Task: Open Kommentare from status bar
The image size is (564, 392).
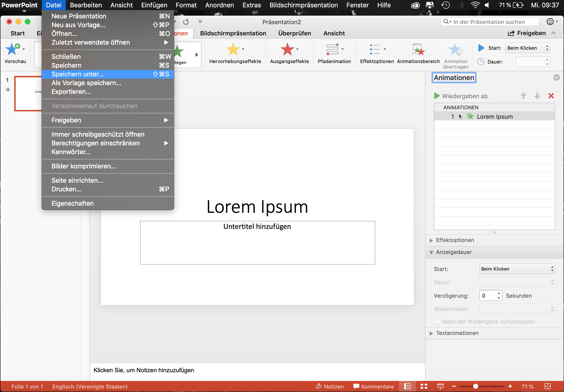Action: 373,386
